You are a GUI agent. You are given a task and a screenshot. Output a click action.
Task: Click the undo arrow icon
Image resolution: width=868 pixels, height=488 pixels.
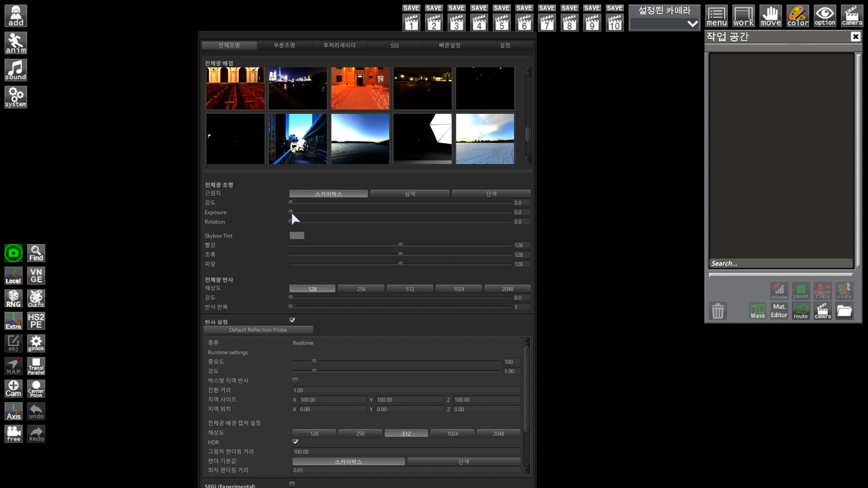36,411
